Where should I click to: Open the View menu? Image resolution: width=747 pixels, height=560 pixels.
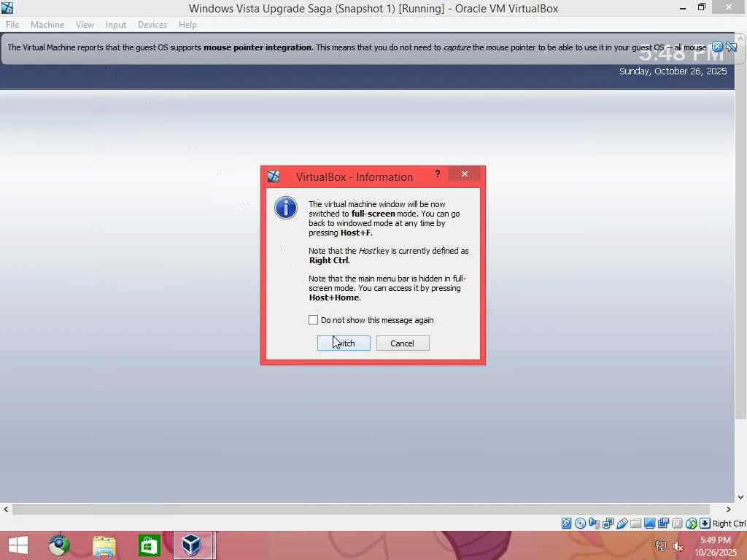pos(85,25)
